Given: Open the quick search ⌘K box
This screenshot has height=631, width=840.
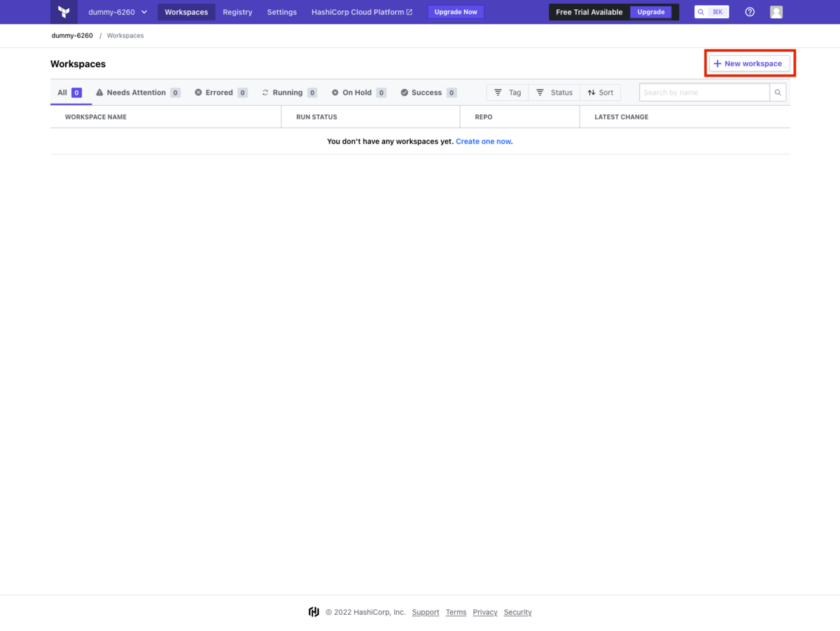Looking at the screenshot, I should pos(712,12).
